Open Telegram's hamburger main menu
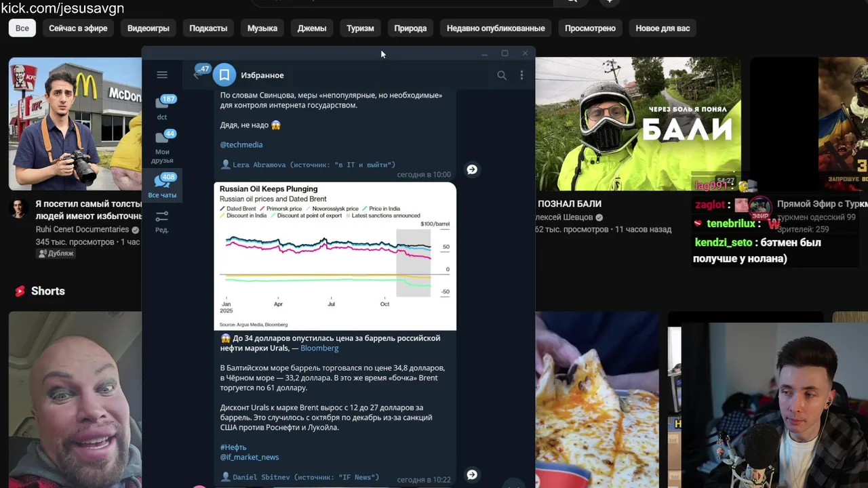This screenshot has height=488, width=868. click(161, 75)
